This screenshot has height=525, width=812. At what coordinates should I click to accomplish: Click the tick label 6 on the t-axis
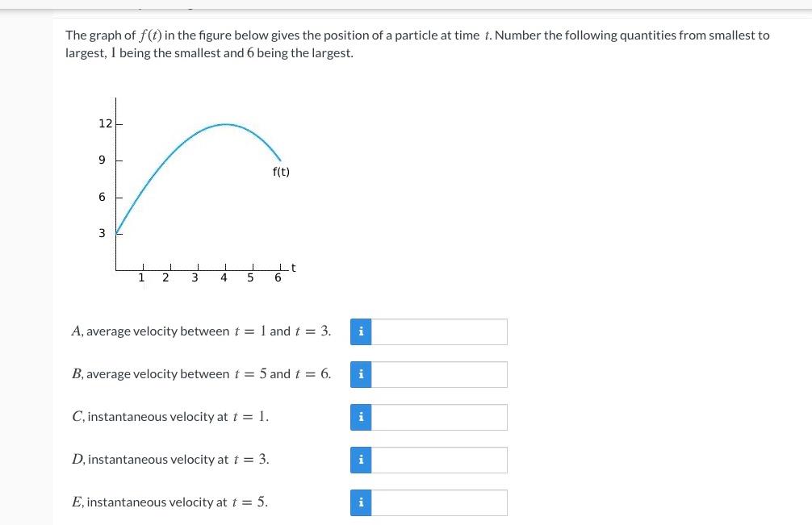[x=277, y=277]
